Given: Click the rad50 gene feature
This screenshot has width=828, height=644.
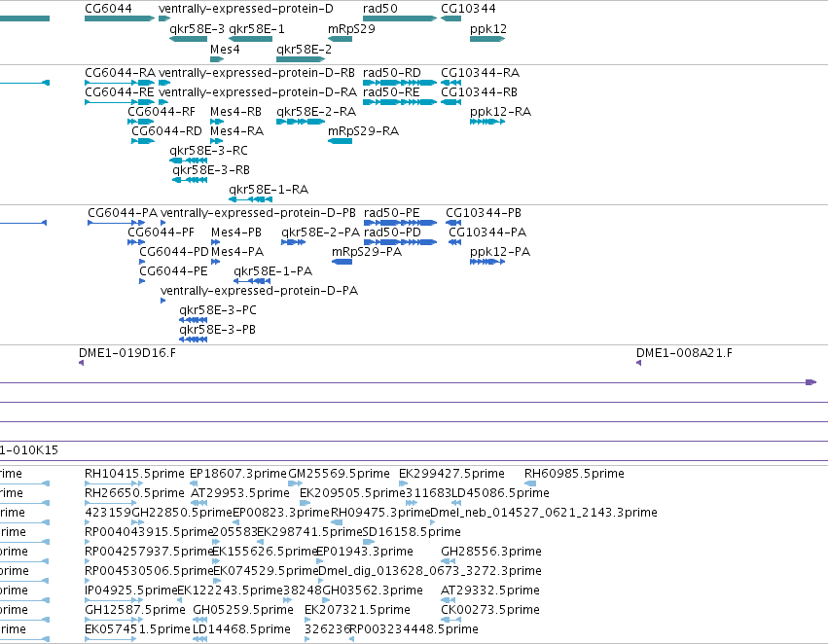Looking at the screenshot, I should pyautogui.click(x=400, y=18).
